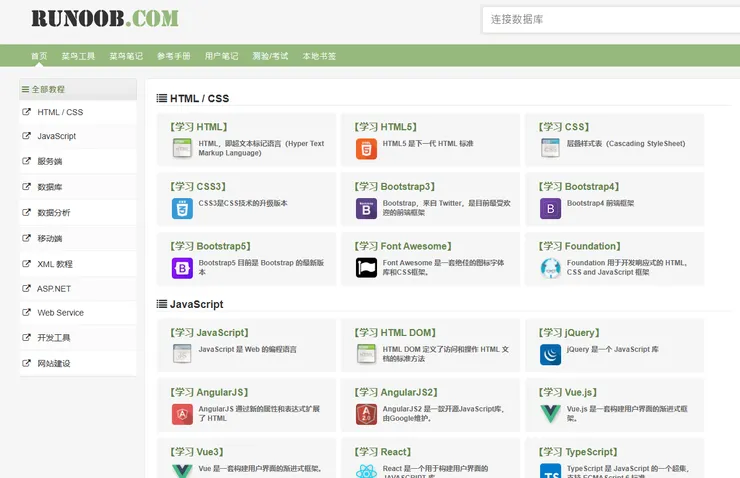This screenshot has width=740, height=478.
Task: Toggle the 全部教程 sidebar header
Action: [78, 89]
